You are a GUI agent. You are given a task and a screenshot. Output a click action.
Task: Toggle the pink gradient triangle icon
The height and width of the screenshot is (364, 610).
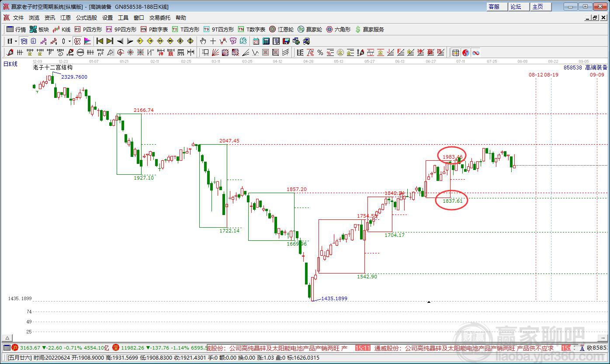(x=87, y=41)
